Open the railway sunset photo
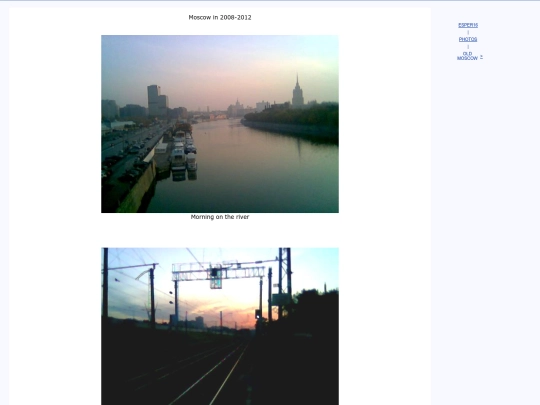540x405 pixels. pyautogui.click(x=220, y=326)
